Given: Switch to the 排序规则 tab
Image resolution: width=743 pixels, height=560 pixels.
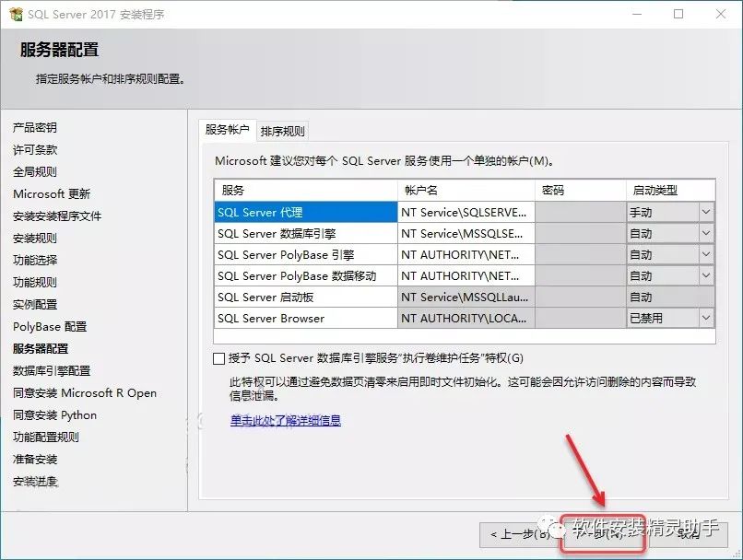Looking at the screenshot, I should 282,131.
